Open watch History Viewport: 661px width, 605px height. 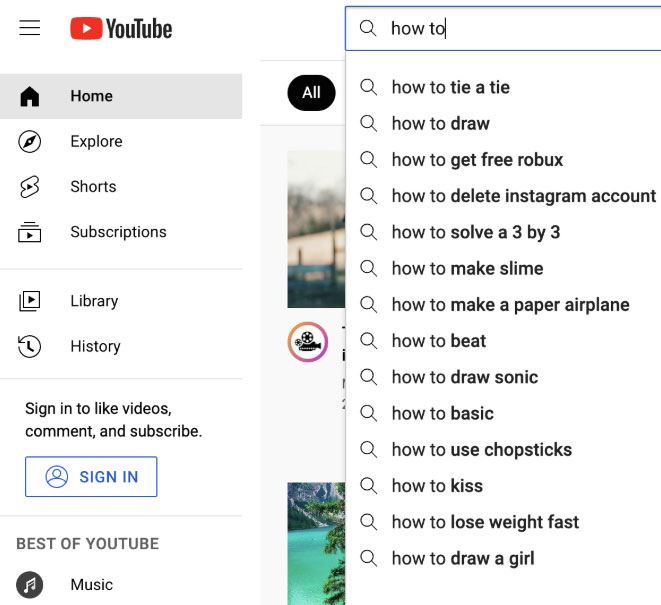pyautogui.click(x=121, y=346)
